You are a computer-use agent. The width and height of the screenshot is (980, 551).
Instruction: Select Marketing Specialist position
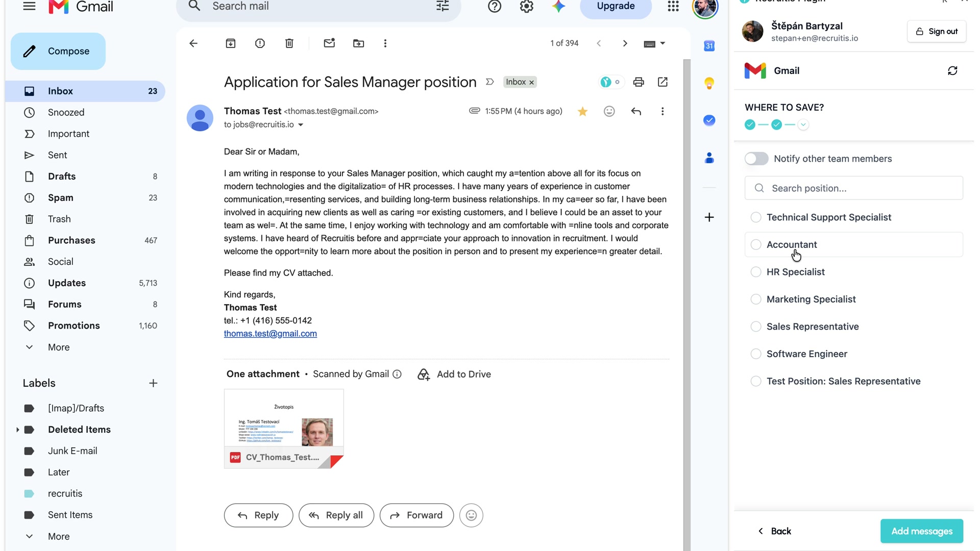pos(853,299)
